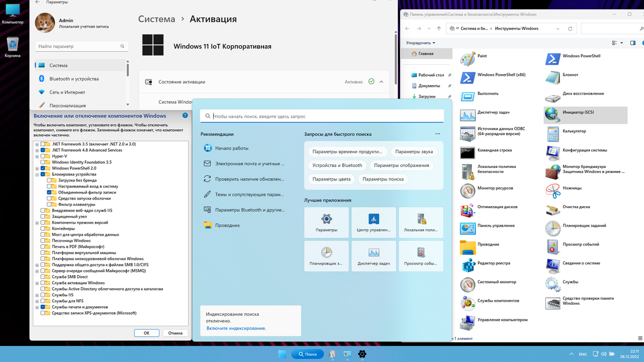The image size is (644, 362).
Task: Open Редактор реестра icon
Action: click(467, 266)
